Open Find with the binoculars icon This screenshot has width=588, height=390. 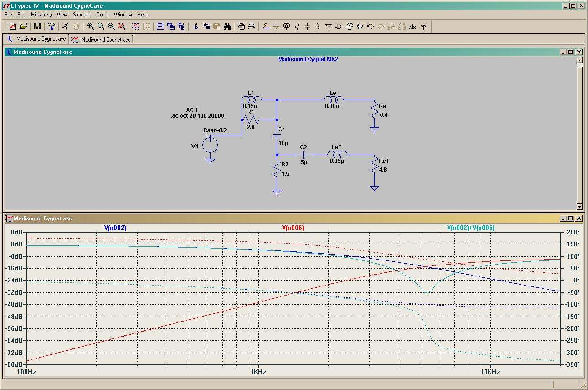click(227, 26)
